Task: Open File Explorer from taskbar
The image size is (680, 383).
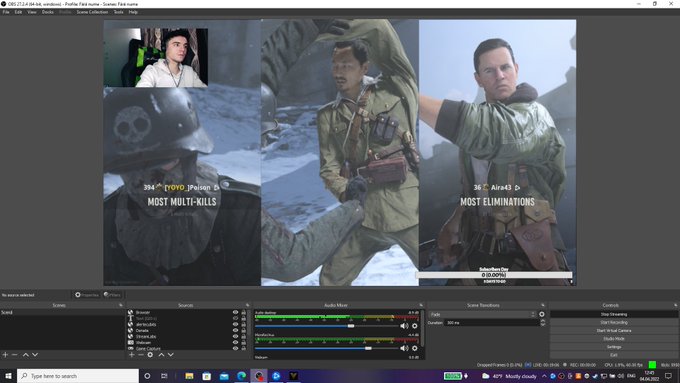Action: click(189, 376)
